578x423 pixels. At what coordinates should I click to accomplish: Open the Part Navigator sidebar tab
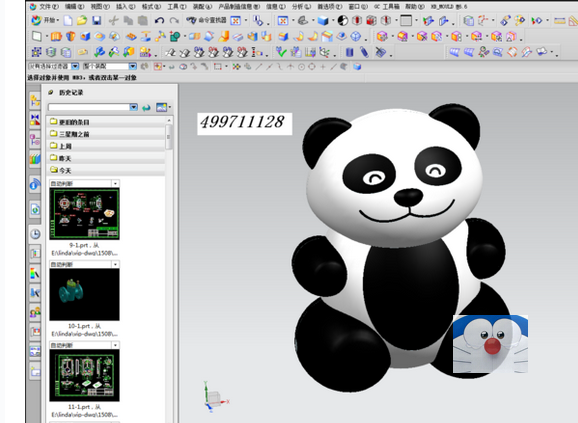(35, 140)
